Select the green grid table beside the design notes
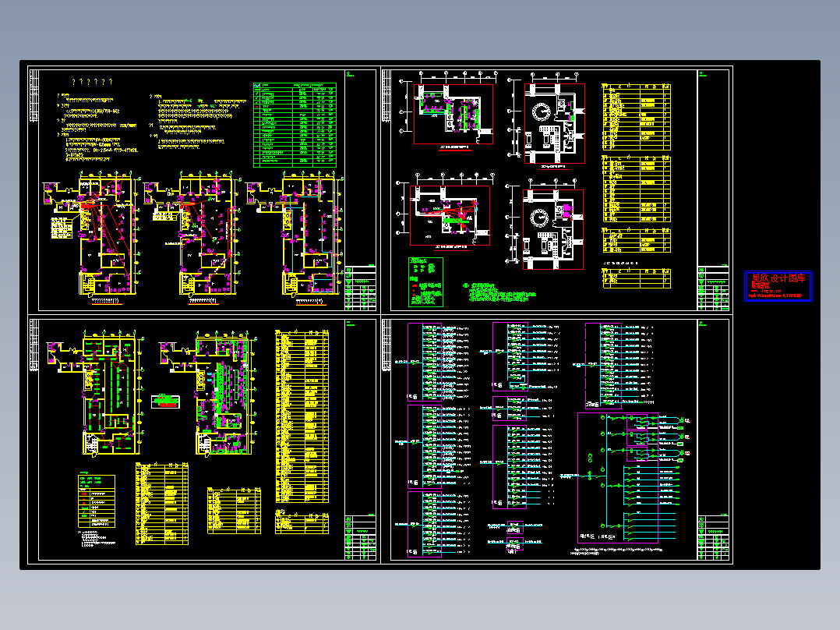The image size is (840, 630). (x=295, y=125)
